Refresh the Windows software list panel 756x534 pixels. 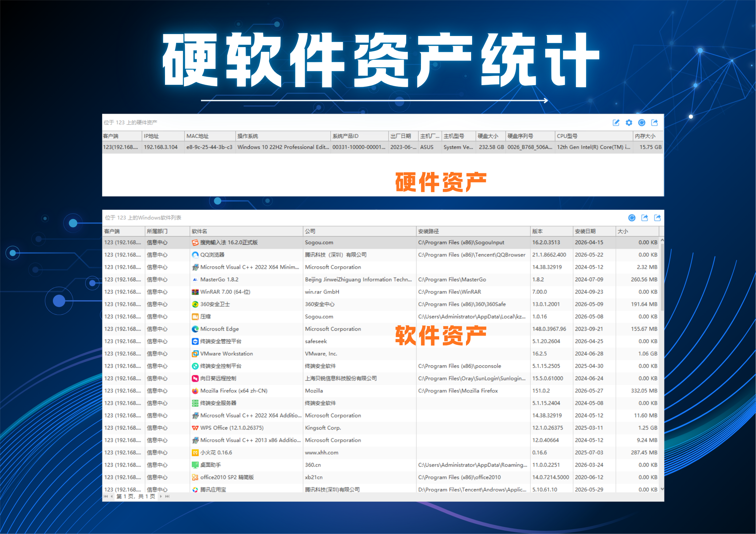(x=632, y=218)
